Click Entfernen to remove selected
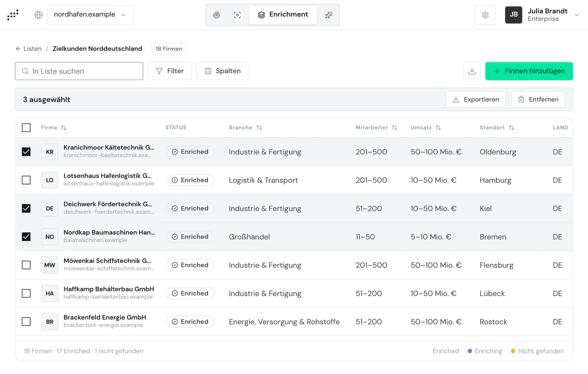Image resolution: width=588 pixels, height=374 pixels. [x=538, y=99]
